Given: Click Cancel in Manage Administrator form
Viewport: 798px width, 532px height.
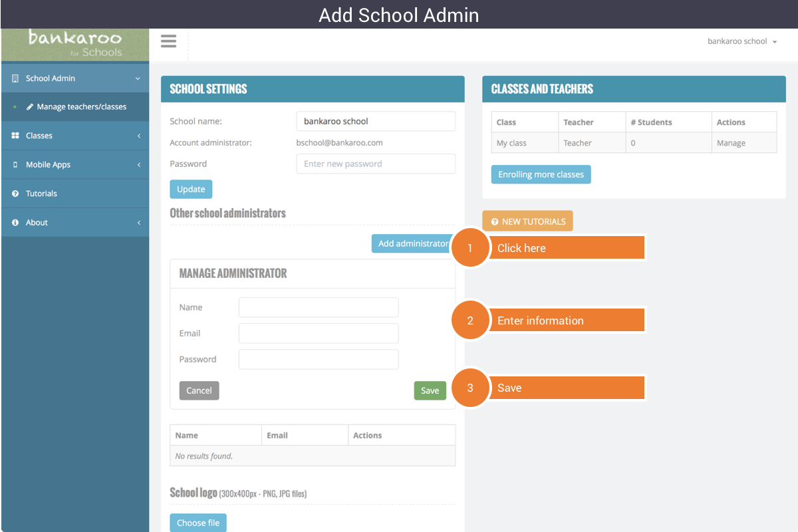Looking at the screenshot, I should (199, 390).
